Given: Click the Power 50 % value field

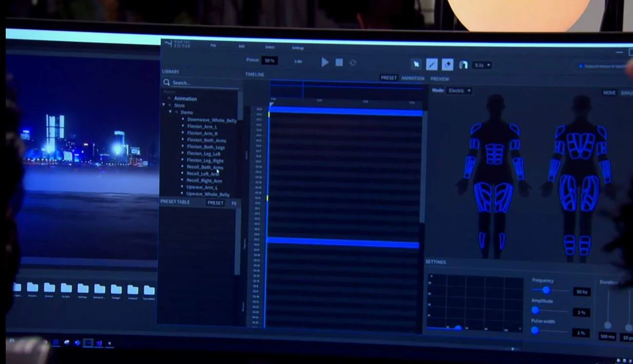Looking at the screenshot, I should pyautogui.click(x=270, y=60).
